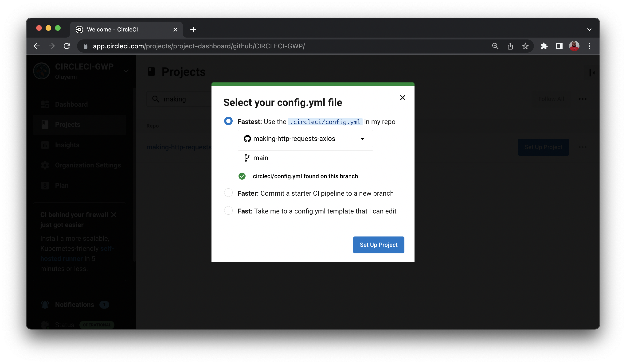626x364 pixels.
Task: Click Set Up Project in the modal
Action: point(378,245)
